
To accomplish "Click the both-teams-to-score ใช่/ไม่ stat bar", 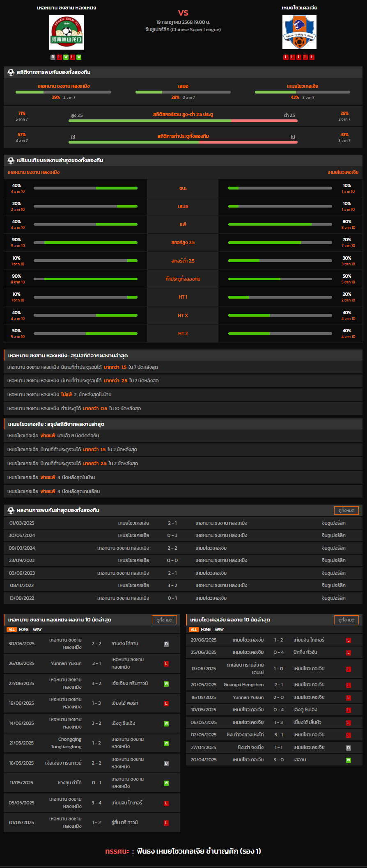I will (x=183, y=142).
